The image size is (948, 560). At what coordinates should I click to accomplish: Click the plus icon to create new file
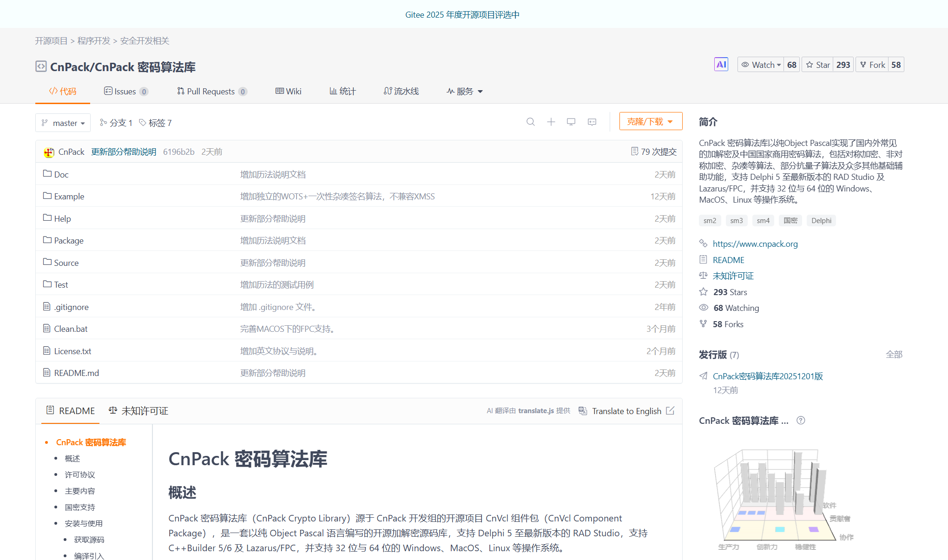click(x=551, y=122)
